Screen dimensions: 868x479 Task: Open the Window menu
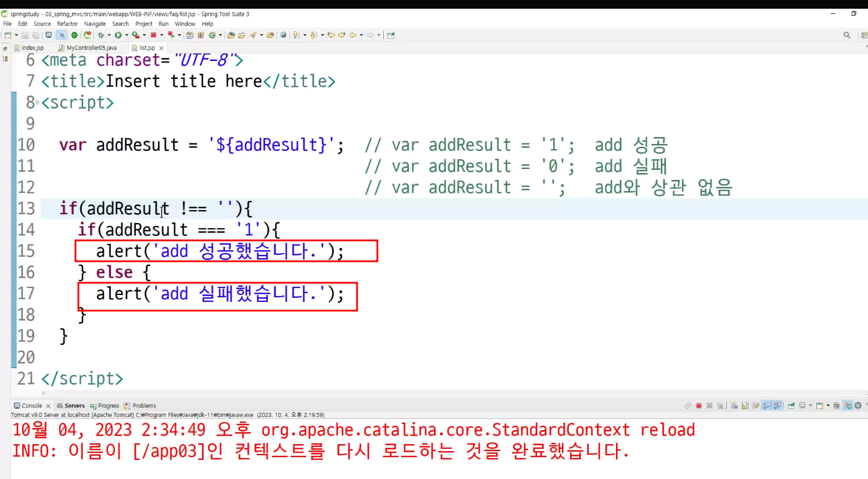185,24
